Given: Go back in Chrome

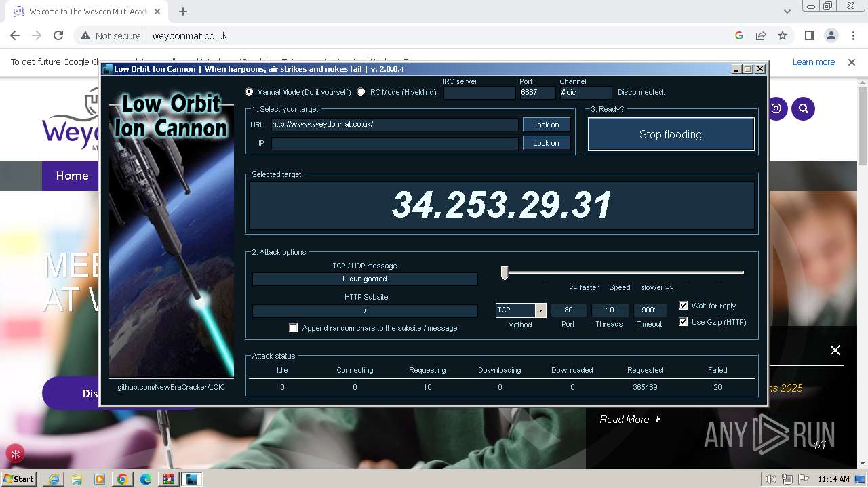Looking at the screenshot, I should pyautogui.click(x=15, y=35).
